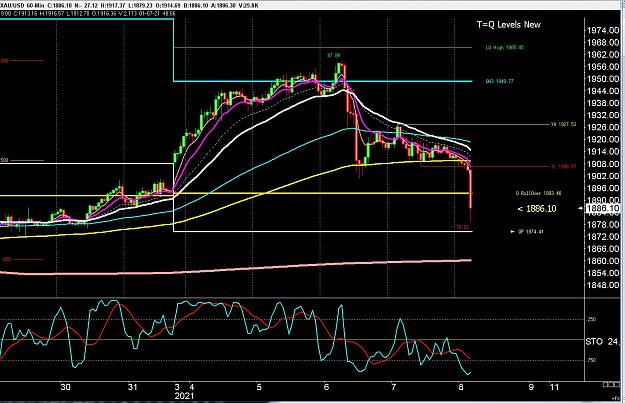Click date 7 on the time axis

tap(394, 387)
